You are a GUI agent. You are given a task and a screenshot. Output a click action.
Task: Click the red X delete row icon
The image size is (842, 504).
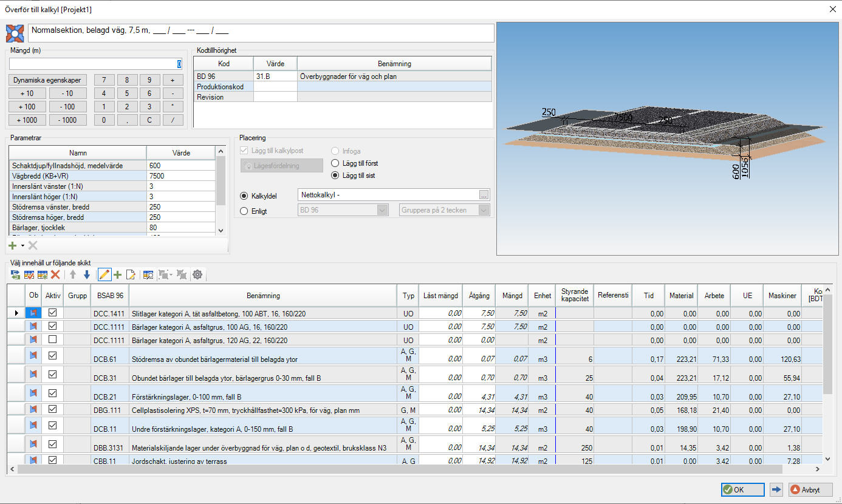point(55,275)
